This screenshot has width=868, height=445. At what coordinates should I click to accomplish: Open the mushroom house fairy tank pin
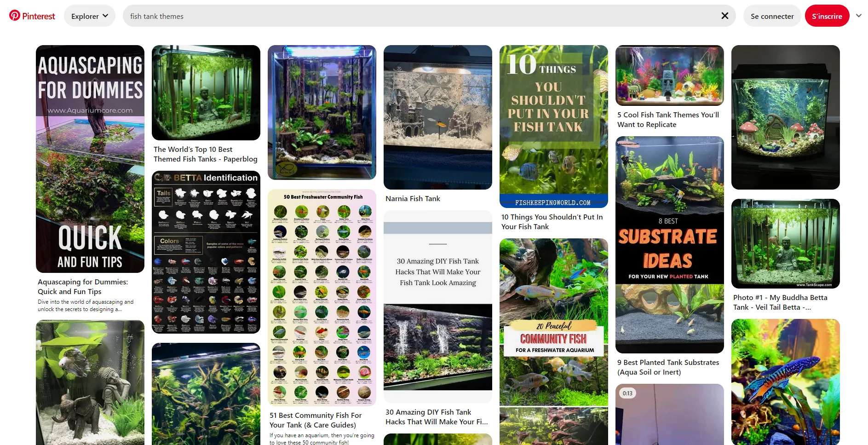tap(786, 117)
